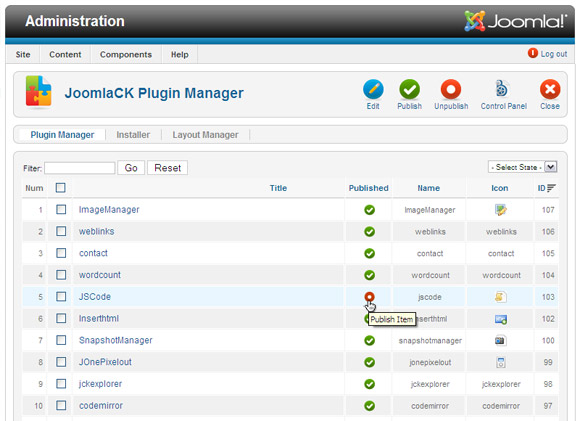Open the wordcount plugin title link
580x421 pixels.
[x=100, y=275]
